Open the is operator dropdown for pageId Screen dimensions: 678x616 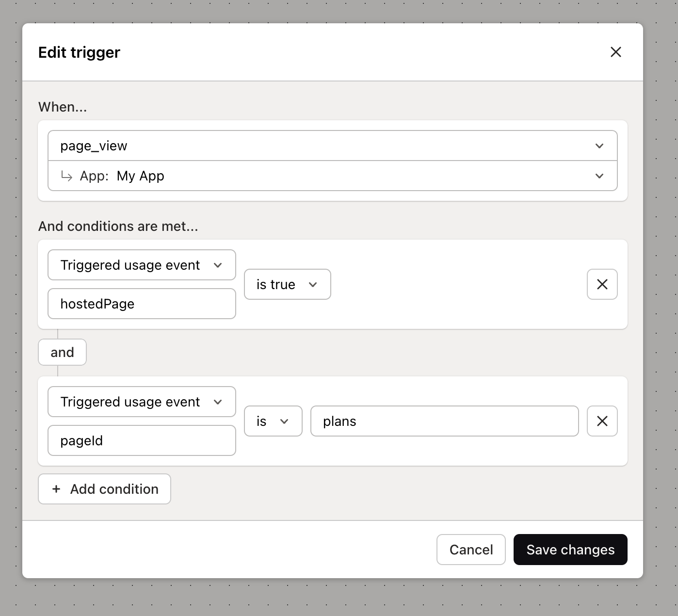click(273, 421)
